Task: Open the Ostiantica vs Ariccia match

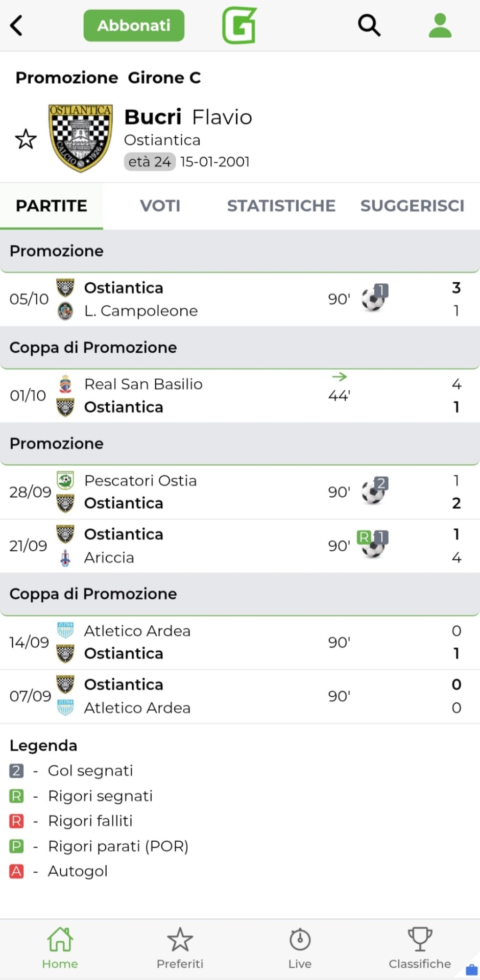Action: pyautogui.click(x=240, y=546)
